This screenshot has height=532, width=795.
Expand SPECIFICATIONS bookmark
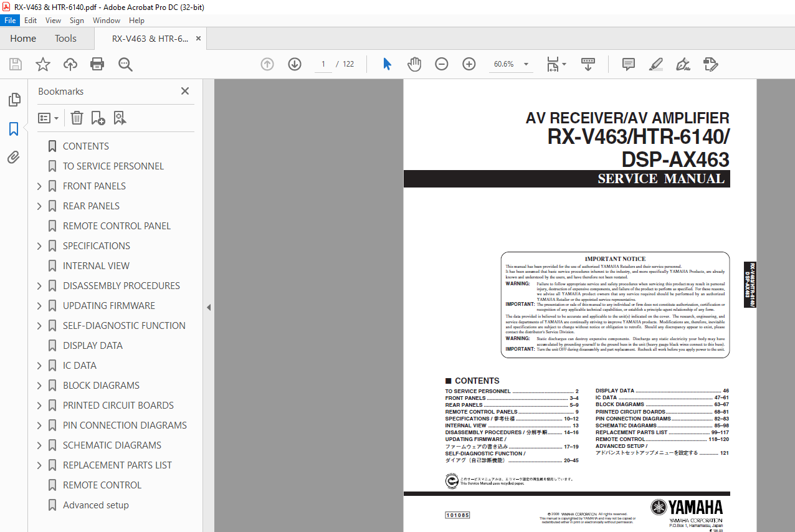39,246
